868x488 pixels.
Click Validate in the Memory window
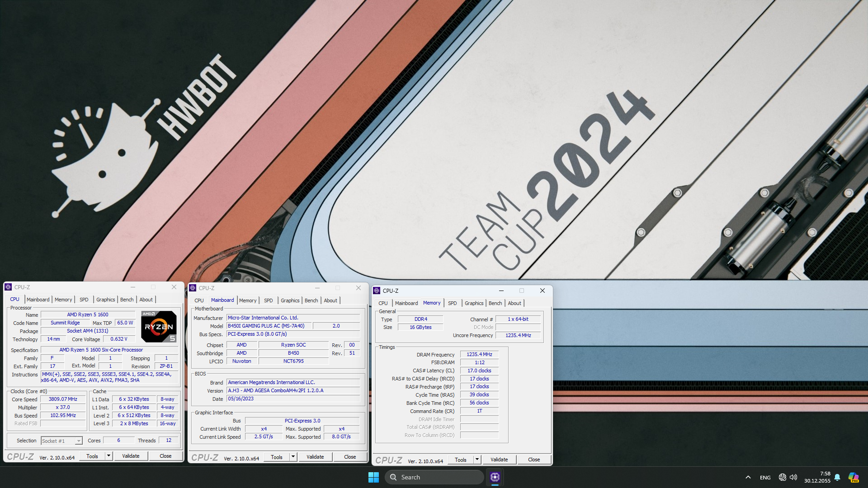point(499,460)
